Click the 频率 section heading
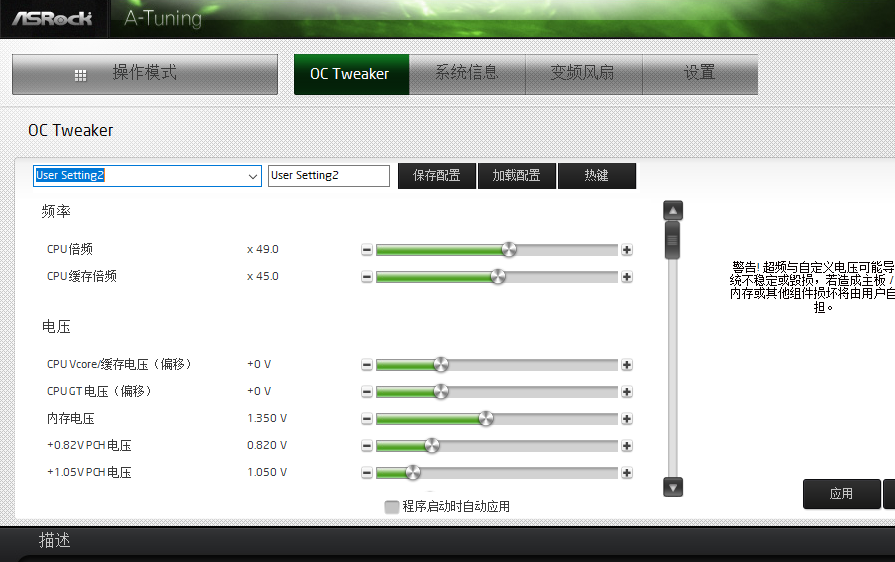 point(56,212)
